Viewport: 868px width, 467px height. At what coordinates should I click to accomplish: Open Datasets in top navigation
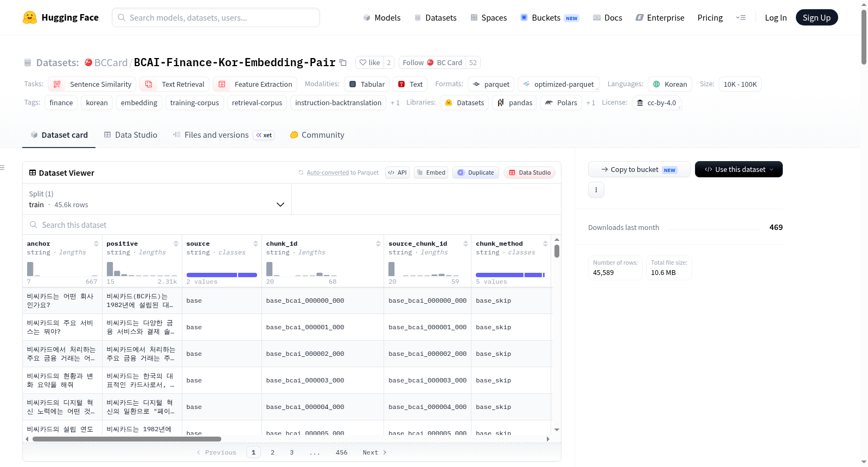pos(435,17)
